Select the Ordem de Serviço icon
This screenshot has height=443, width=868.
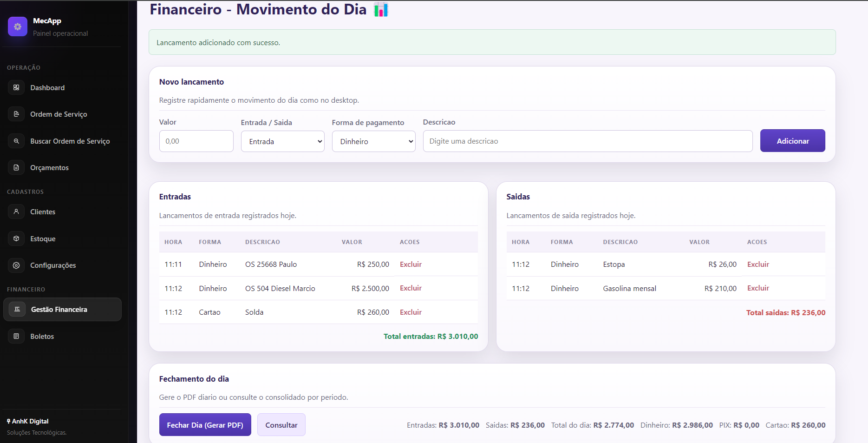point(16,114)
